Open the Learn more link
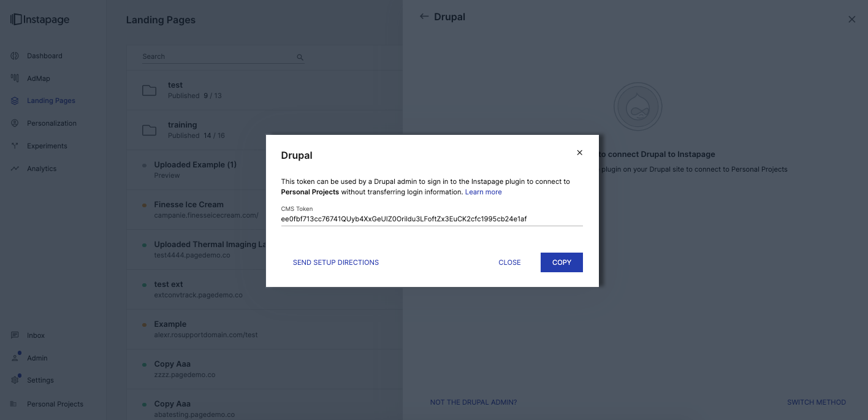This screenshot has height=420, width=868. click(483, 192)
